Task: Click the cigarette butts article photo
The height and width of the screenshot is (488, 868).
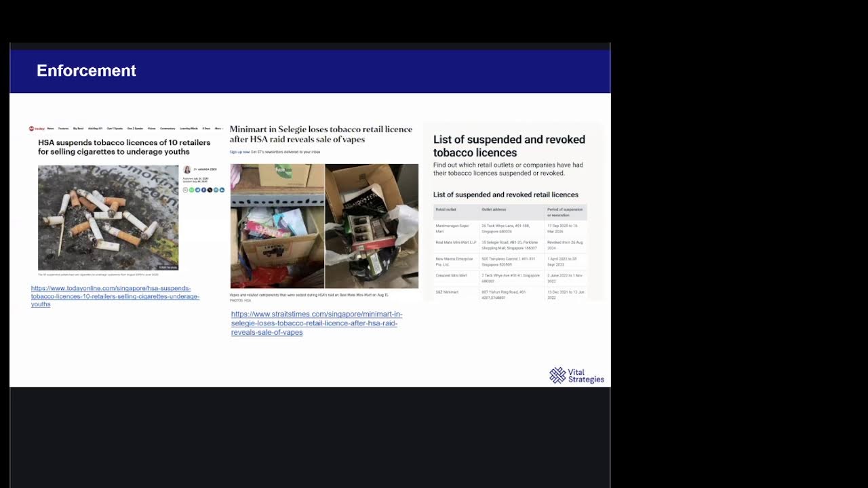Action: [x=108, y=218]
